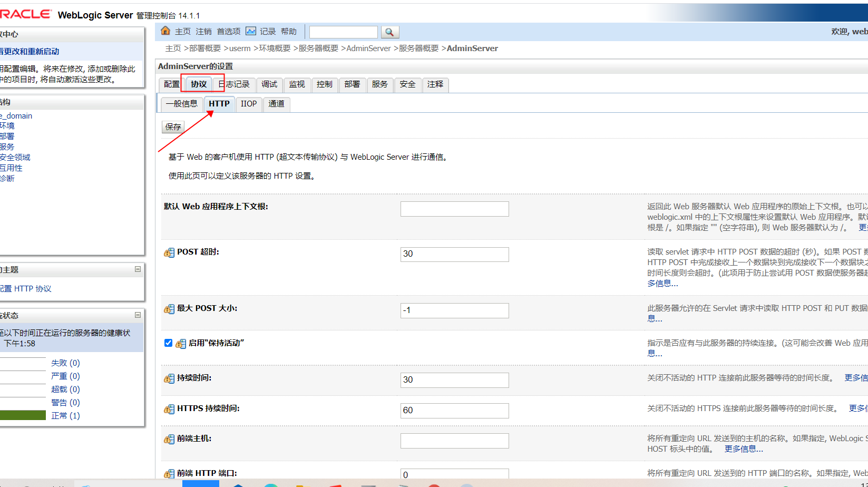Click inside the 默认 Web 应用程序上下文根 field

click(454, 208)
